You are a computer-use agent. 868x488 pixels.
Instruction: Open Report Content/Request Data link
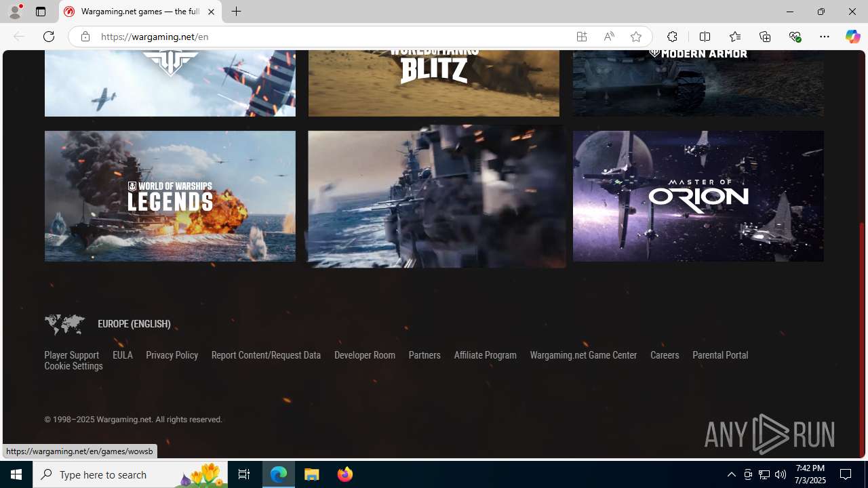click(x=266, y=355)
